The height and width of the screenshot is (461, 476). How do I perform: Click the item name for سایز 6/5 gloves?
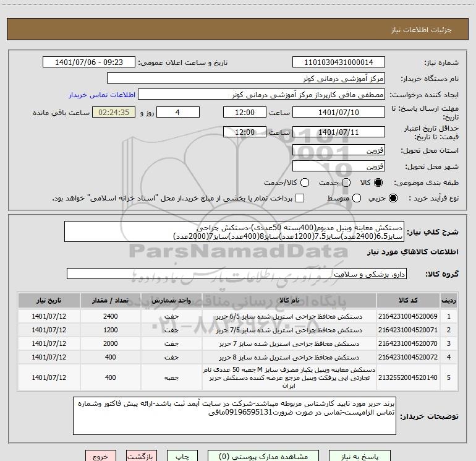pyautogui.click(x=289, y=316)
